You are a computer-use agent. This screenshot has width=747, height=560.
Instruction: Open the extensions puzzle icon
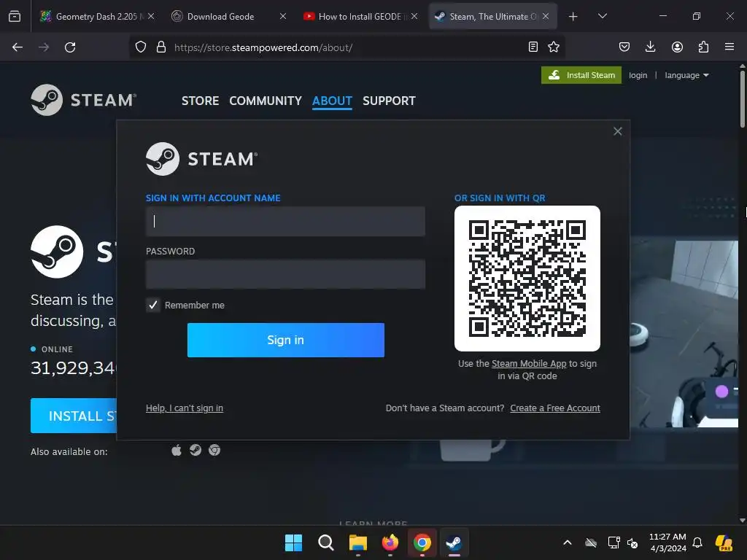click(x=703, y=47)
